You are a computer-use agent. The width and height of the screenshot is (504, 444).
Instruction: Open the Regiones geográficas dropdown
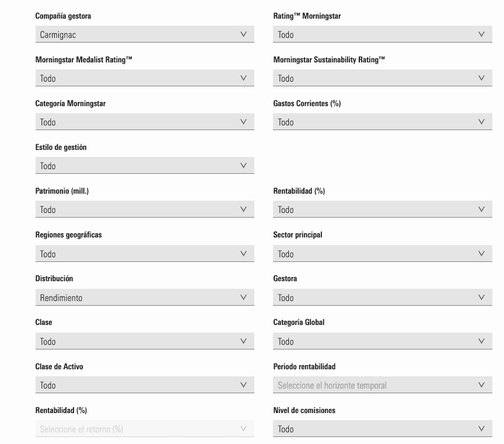(x=145, y=253)
